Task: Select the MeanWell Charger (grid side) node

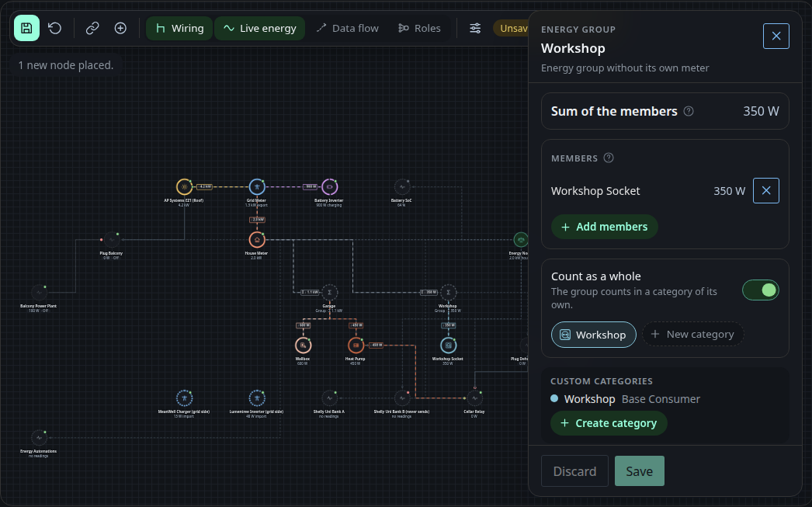Action: pyautogui.click(x=184, y=398)
